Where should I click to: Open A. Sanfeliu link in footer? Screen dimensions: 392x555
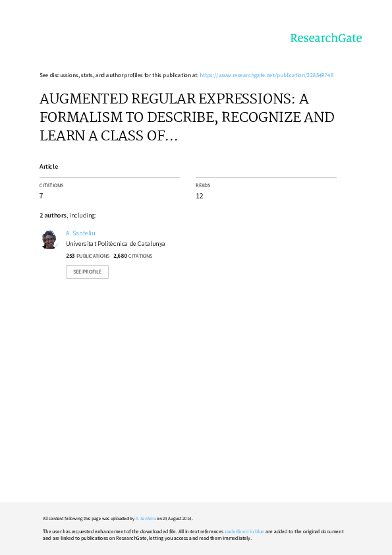[x=146, y=519]
